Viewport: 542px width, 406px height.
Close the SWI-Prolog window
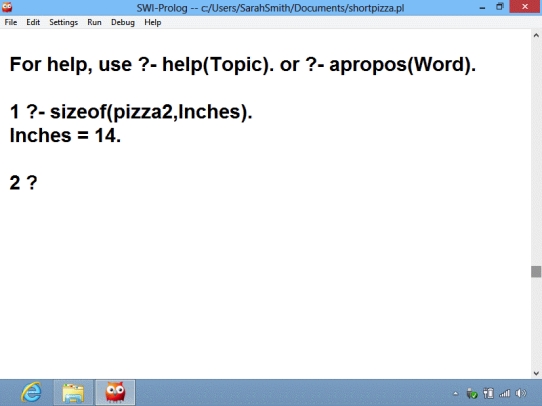tap(525, 7)
